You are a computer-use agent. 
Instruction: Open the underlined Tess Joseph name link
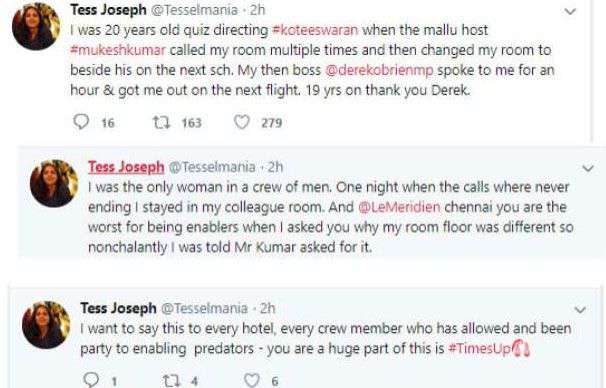tap(126, 167)
